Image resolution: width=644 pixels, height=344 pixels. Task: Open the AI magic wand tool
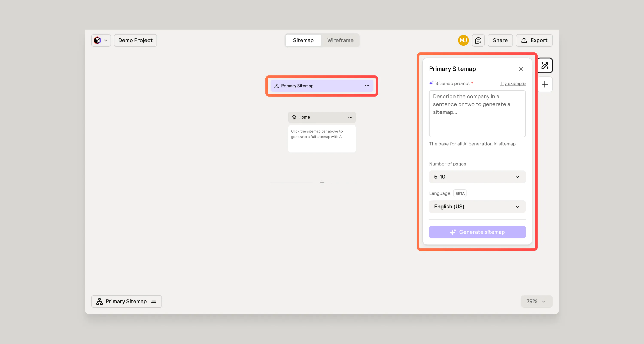545,65
